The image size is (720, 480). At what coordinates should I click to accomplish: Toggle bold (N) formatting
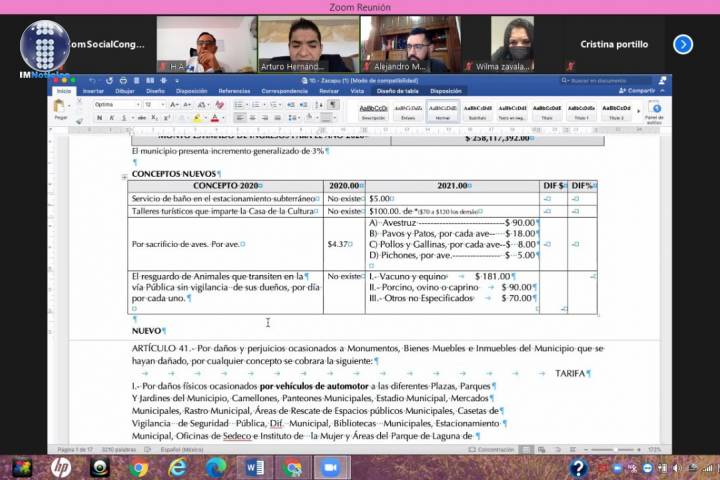[99, 118]
